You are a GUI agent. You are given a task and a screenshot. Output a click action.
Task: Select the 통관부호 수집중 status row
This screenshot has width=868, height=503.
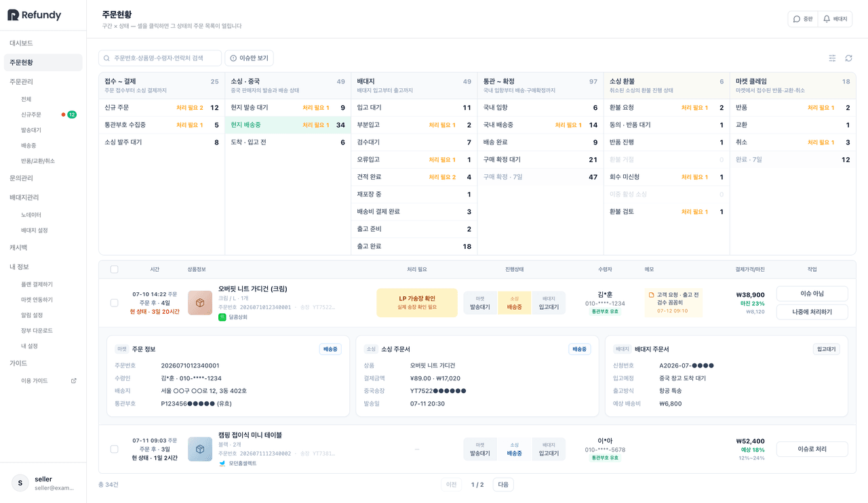pyautogui.click(x=161, y=125)
